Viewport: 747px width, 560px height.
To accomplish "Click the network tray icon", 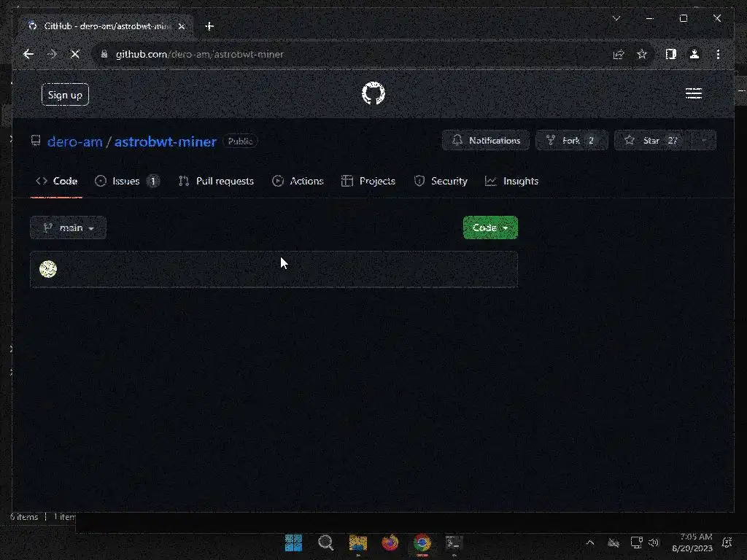I will 636,542.
